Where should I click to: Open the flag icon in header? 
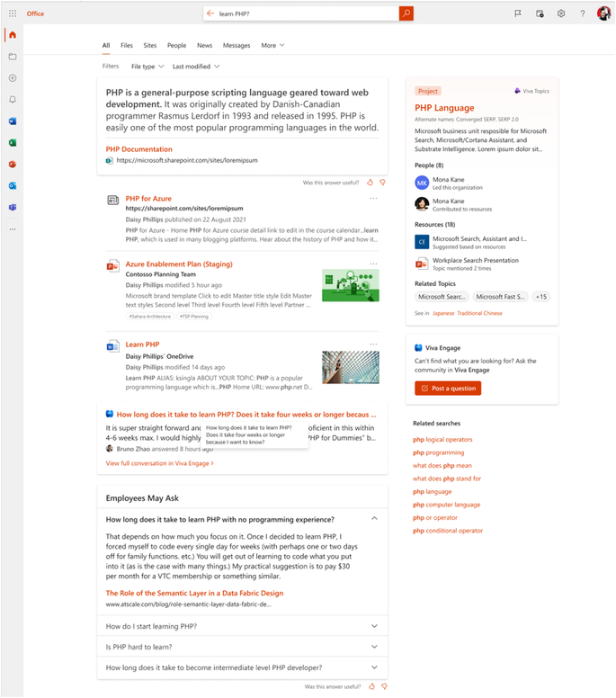(518, 13)
